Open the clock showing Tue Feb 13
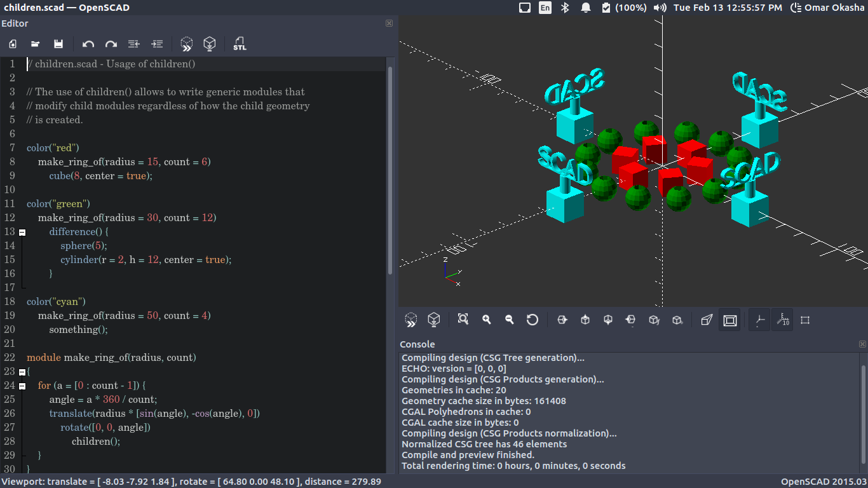This screenshot has width=868, height=488. tap(728, 8)
